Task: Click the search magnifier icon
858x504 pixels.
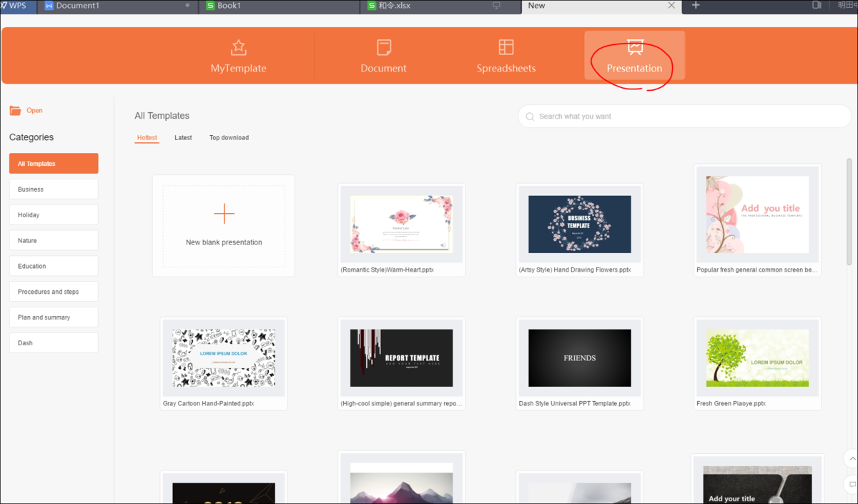Action: click(530, 117)
